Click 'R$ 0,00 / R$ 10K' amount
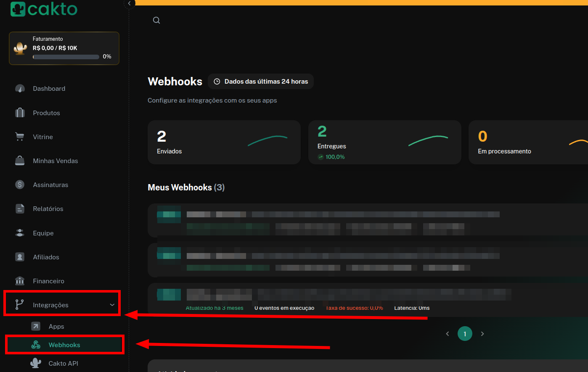 click(55, 48)
